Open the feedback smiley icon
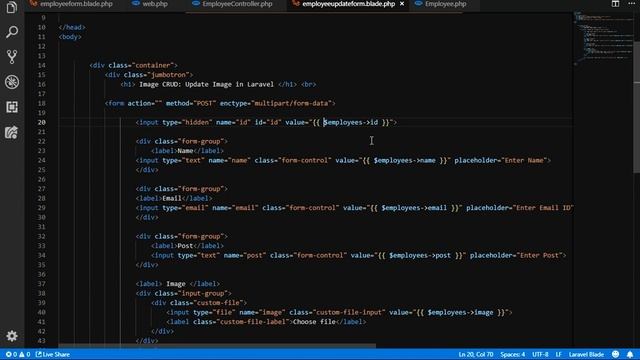The image size is (640, 360). point(616,354)
